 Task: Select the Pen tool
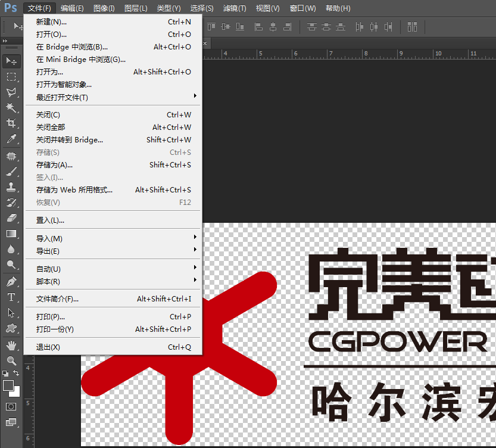click(x=11, y=281)
